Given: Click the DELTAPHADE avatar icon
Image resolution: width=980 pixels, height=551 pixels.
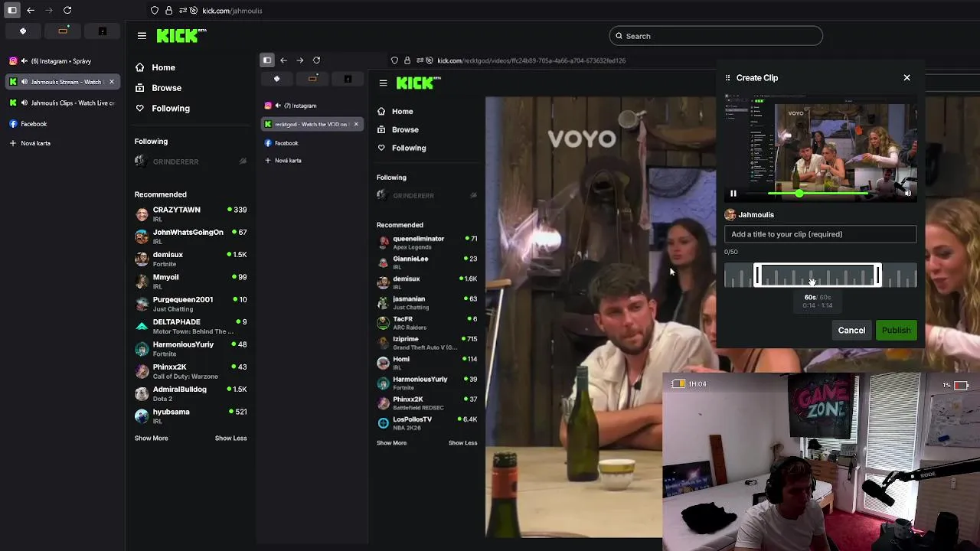Looking at the screenshot, I should (x=142, y=326).
